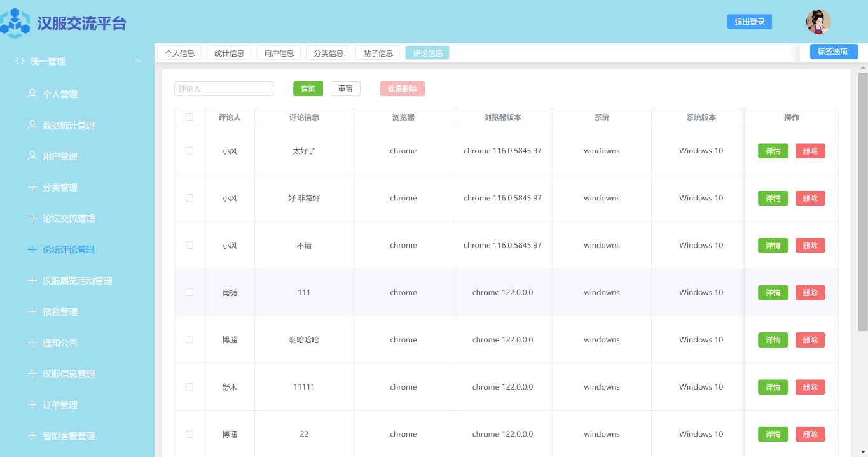Collapse the 统一管理 menu chevron

(x=138, y=61)
